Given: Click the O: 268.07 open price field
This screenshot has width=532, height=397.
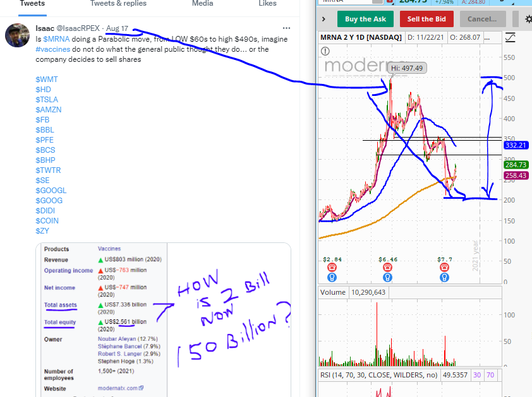Looking at the screenshot, I should (465, 37).
